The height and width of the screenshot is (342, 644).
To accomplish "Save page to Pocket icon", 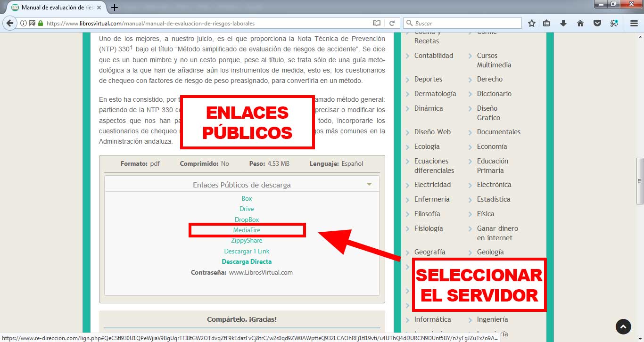I will tap(597, 23).
